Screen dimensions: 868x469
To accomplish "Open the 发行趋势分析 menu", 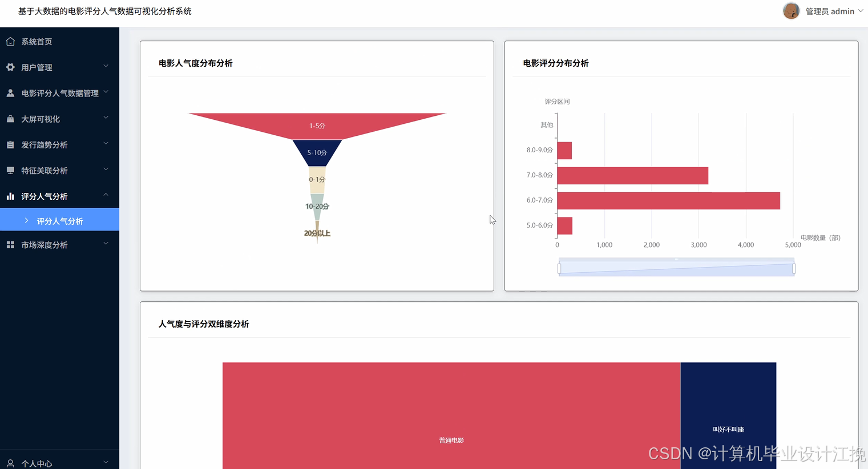I will coord(59,145).
